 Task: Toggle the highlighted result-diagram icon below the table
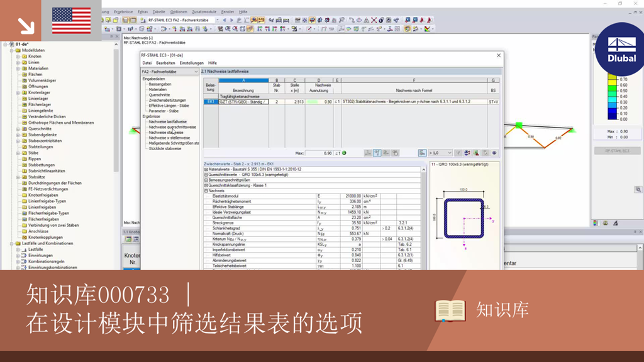[377, 153]
